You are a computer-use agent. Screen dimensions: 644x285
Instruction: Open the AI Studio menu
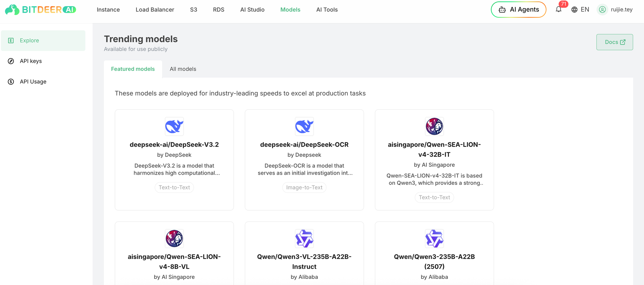click(x=252, y=10)
